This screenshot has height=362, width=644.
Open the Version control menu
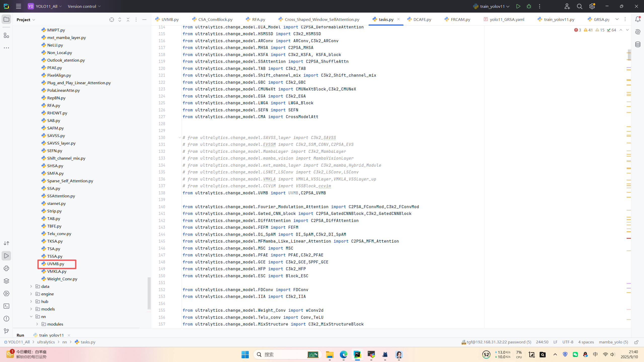pyautogui.click(x=84, y=6)
